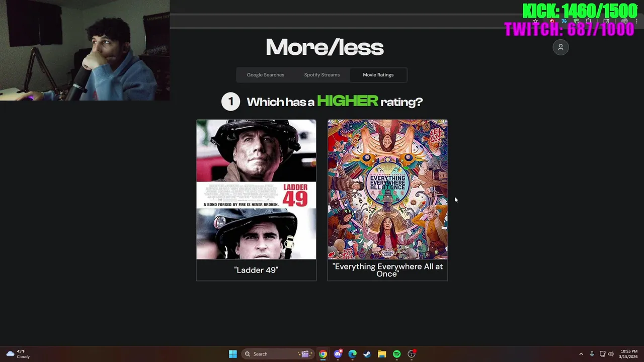Image resolution: width=644 pixels, height=362 pixels.
Task: Click the More/less site logo
Action: tap(325, 47)
